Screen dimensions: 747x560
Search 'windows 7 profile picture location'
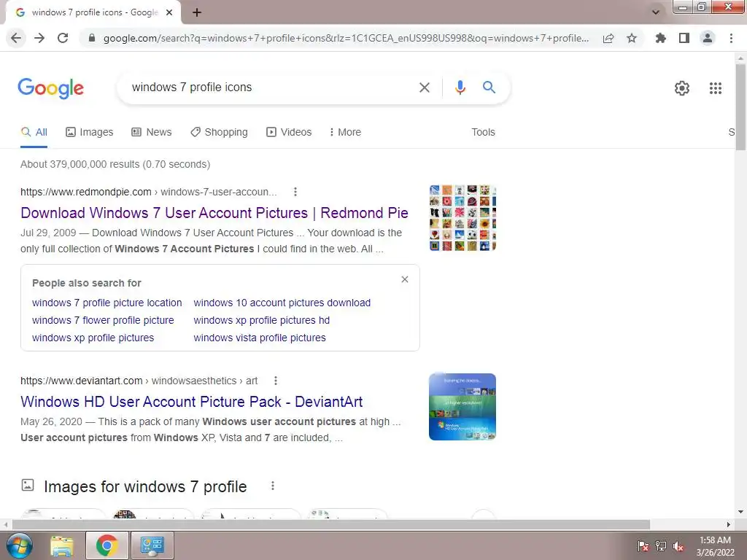tap(107, 303)
